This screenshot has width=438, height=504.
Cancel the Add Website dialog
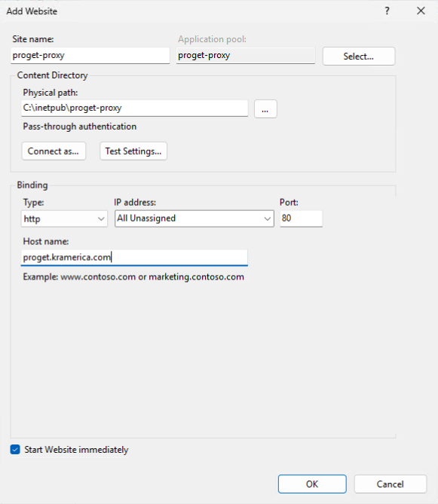pyautogui.click(x=391, y=484)
